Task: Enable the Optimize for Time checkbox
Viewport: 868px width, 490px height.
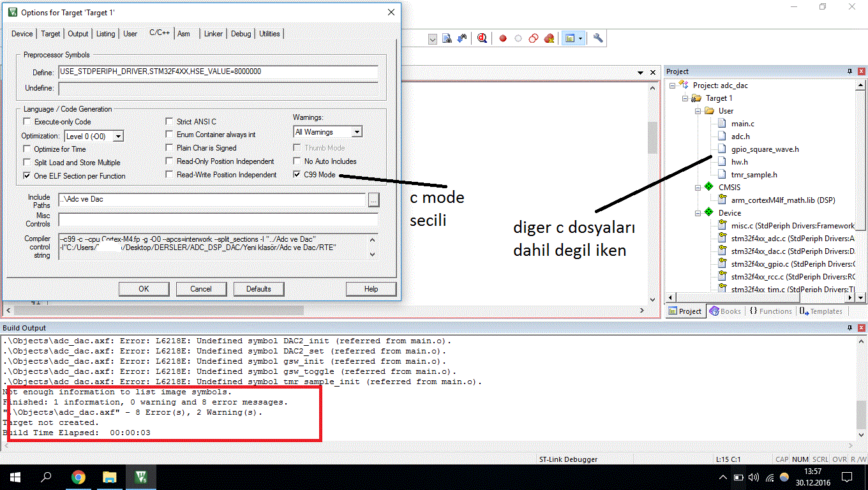Action: point(27,149)
